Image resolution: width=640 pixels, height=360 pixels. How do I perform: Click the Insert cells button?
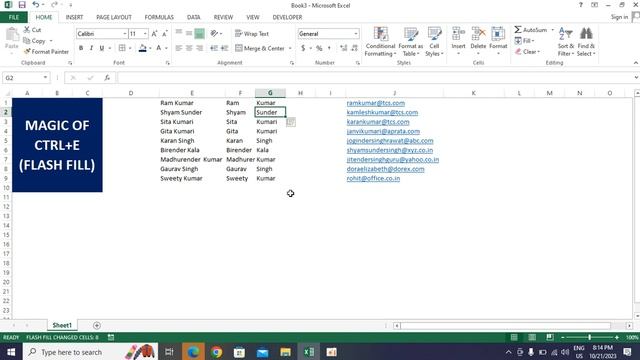(x=458, y=42)
